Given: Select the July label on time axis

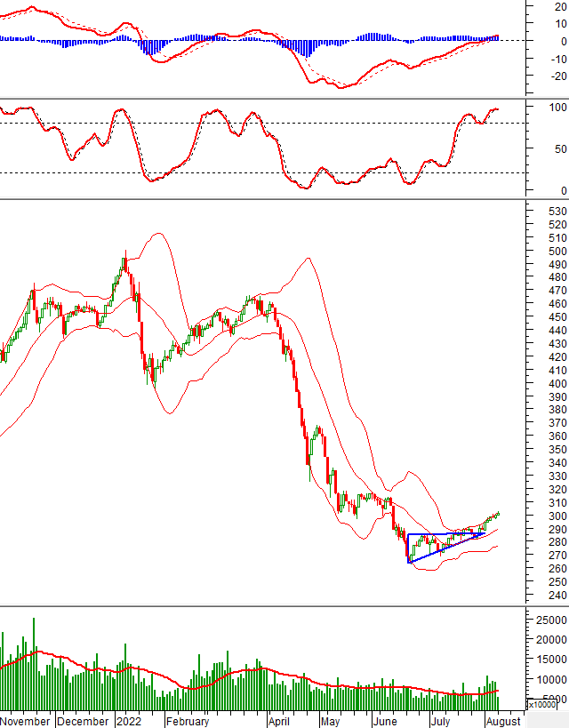Looking at the screenshot, I should click(440, 721).
